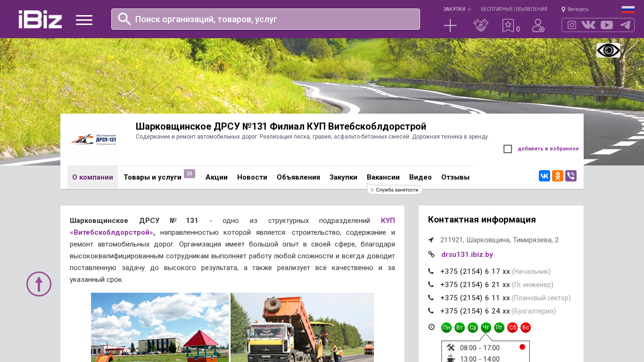Click the handshake icon
644x362 pixels.
[x=481, y=25]
